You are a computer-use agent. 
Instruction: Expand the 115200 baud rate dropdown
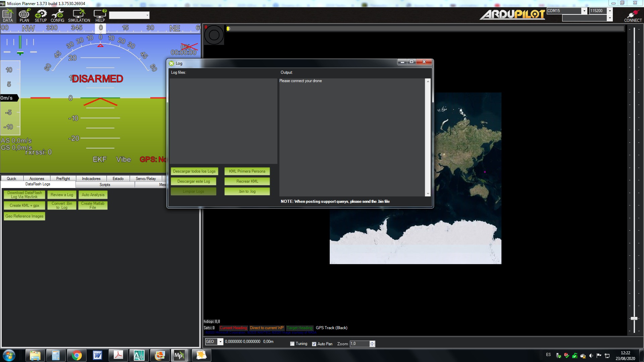pyautogui.click(x=610, y=11)
